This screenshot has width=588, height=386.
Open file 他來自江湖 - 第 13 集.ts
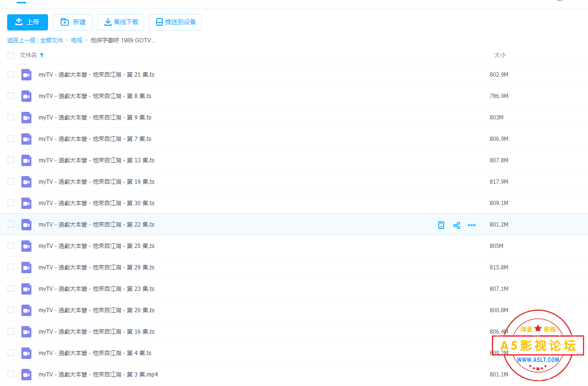pyautogui.click(x=97, y=160)
